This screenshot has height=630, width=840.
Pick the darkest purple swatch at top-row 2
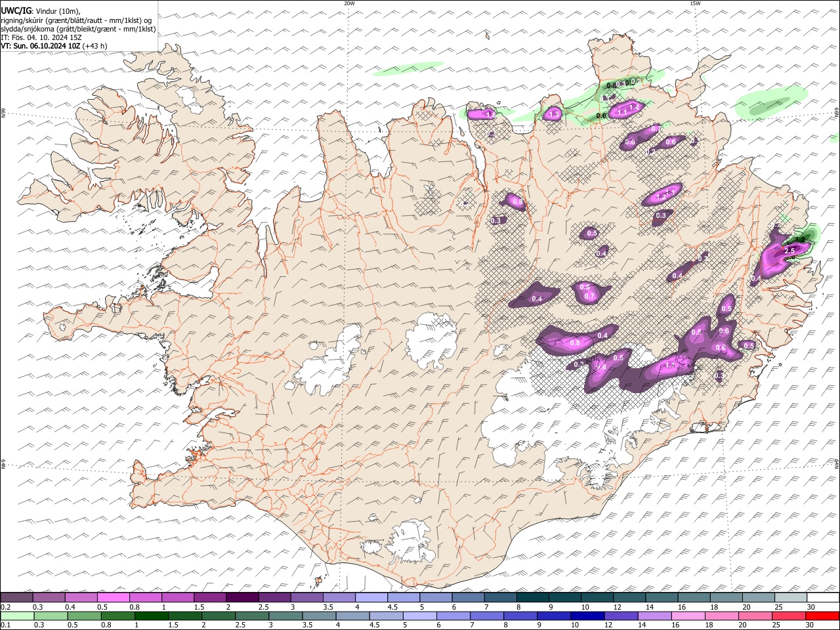pos(242,597)
